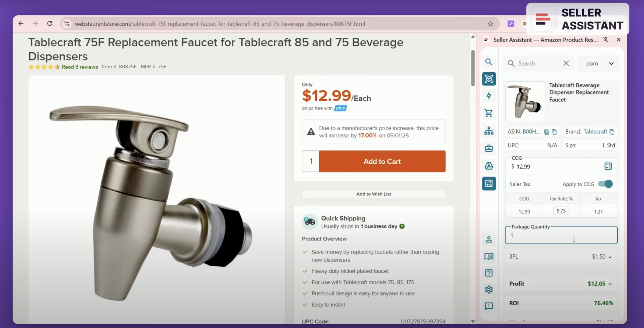Image resolution: width=644 pixels, height=328 pixels.
Task: Open the product variations tree icon
Action: click(x=489, y=131)
